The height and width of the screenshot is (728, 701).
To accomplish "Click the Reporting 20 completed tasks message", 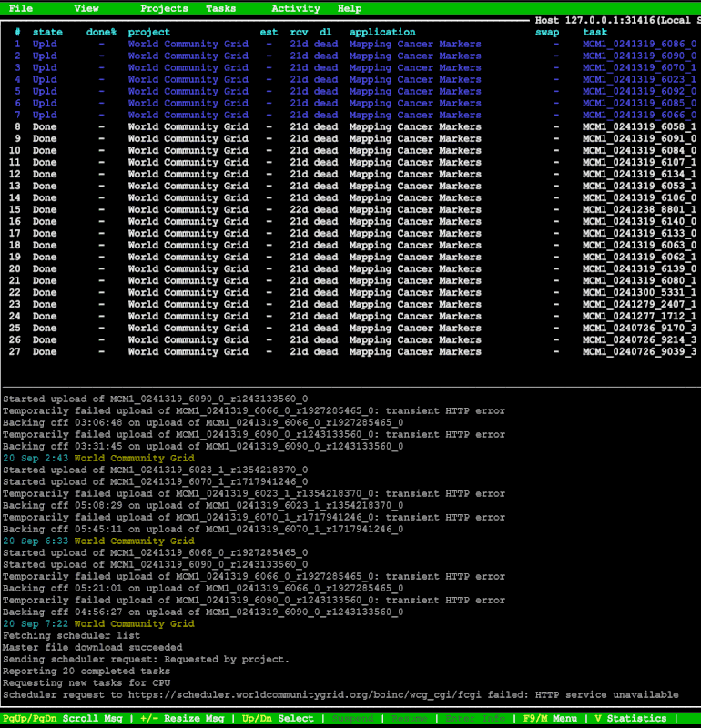I will click(86, 671).
